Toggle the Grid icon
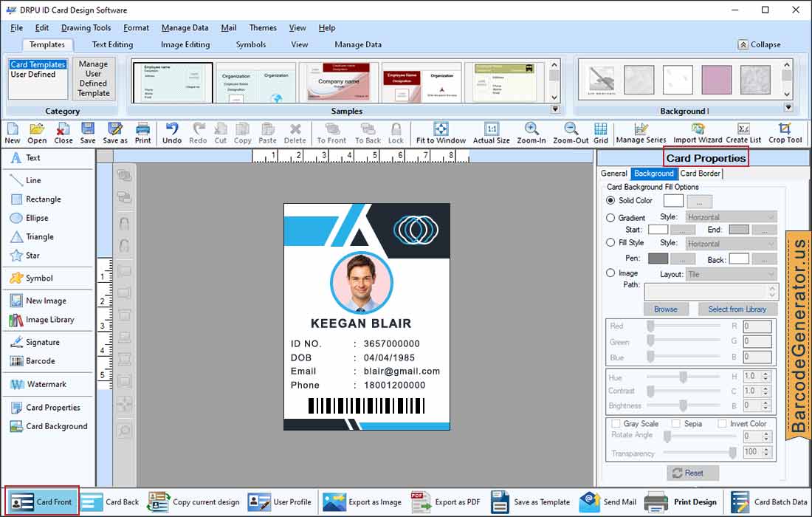The height and width of the screenshot is (517, 812). click(601, 133)
